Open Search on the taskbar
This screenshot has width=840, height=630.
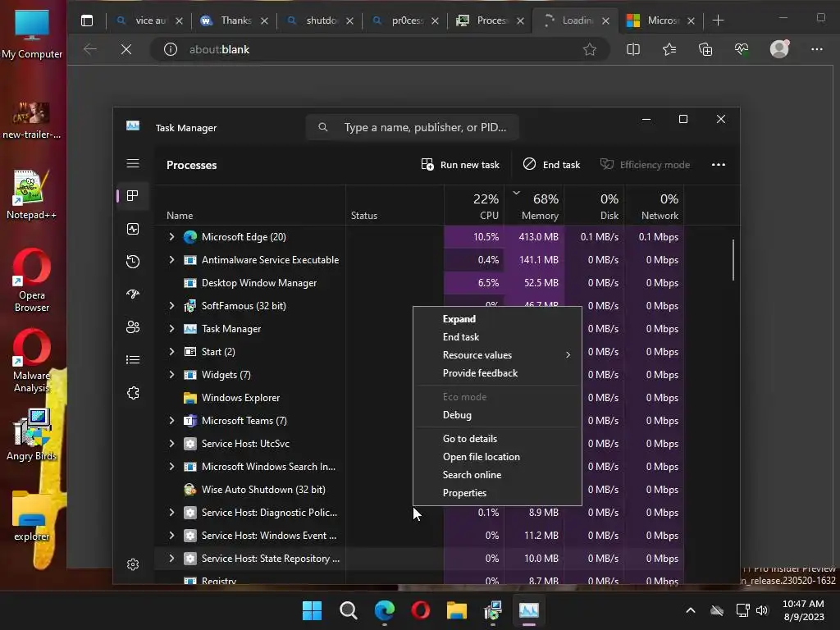tap(348, 610)
